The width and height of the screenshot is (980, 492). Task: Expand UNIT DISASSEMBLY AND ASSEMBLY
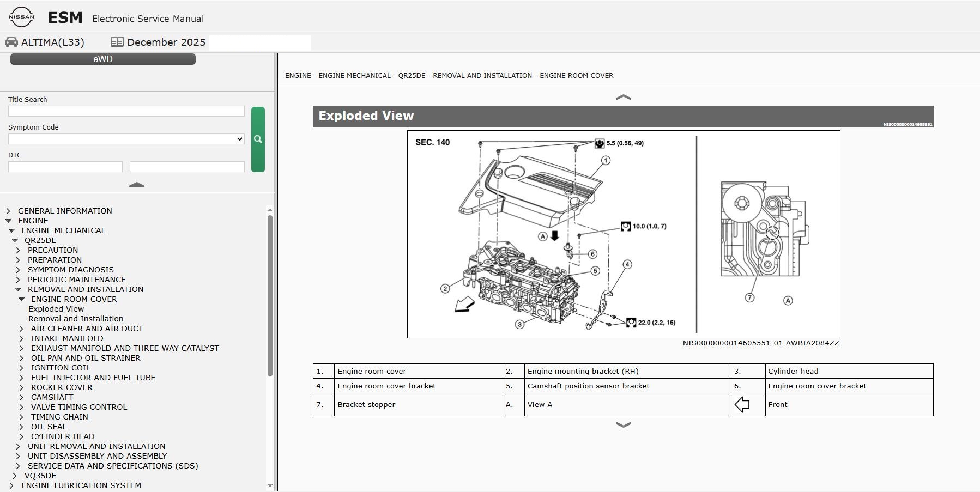(18, 456)
